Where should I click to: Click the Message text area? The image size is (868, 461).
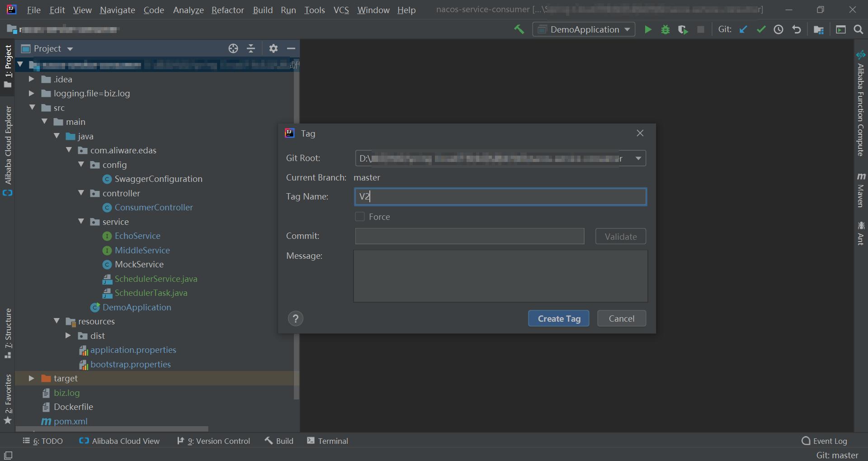[500, 276]
